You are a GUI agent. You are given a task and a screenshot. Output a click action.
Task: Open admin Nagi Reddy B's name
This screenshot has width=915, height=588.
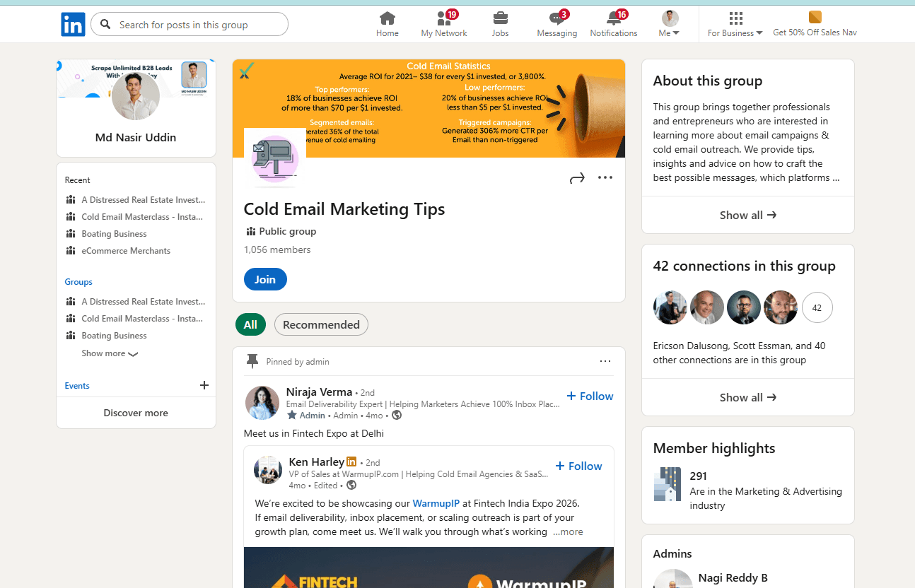click(x=733, y=578)
